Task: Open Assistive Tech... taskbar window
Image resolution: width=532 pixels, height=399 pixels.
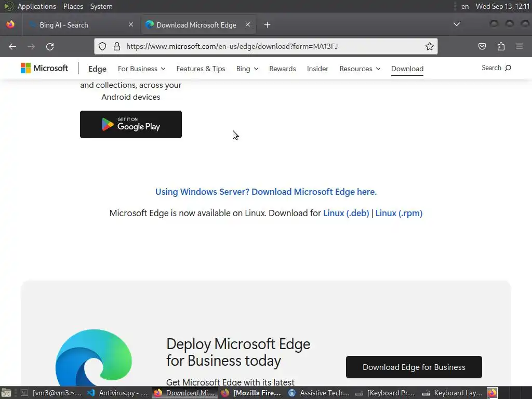Action: pos(319,393)
